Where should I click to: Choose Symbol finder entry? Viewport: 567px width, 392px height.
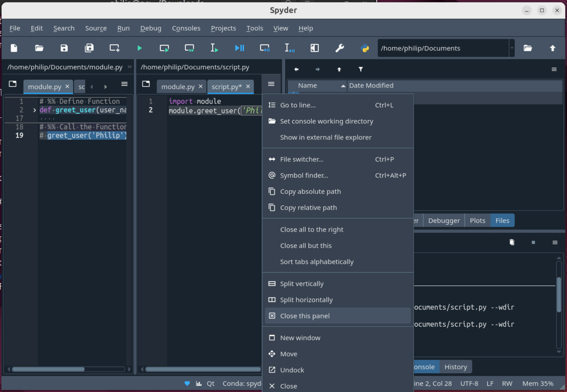[338, 175]
